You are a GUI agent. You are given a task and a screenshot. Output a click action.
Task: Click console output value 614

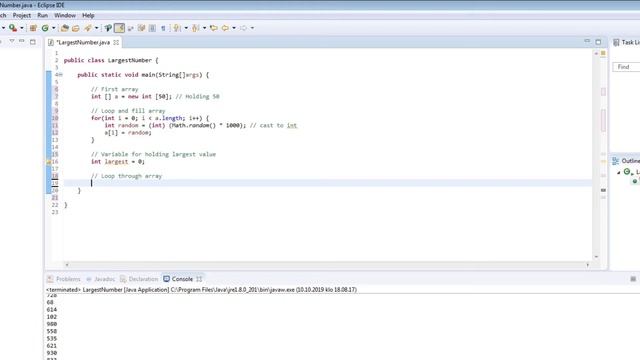(52, 310)
